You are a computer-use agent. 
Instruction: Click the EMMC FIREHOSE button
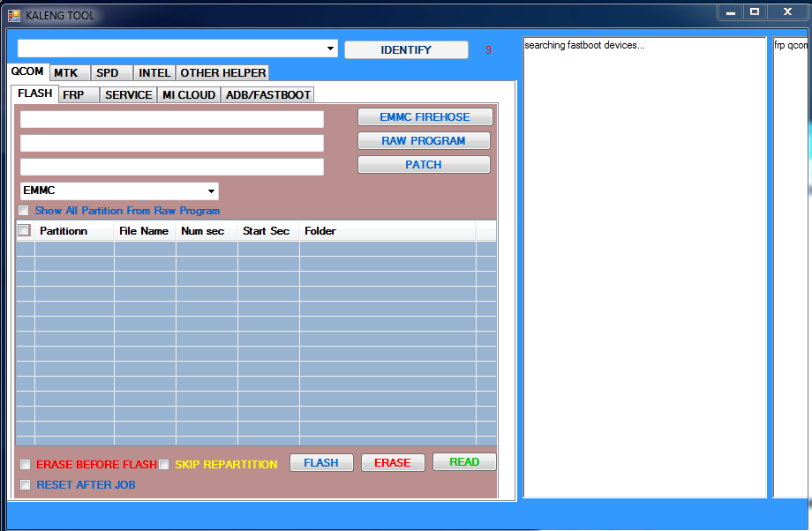pyautogui.click(x=425, y=117)
